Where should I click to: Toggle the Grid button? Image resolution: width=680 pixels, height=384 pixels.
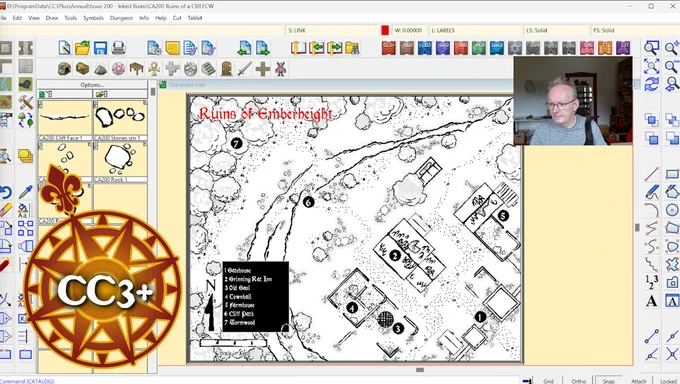tap(548, 381)
